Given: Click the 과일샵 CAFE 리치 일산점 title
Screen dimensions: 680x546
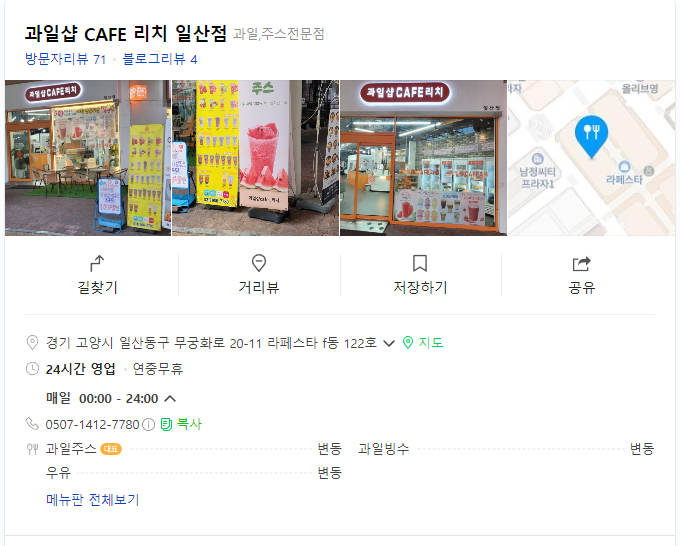Looking at the screenshot, I should tap(126, 33).
